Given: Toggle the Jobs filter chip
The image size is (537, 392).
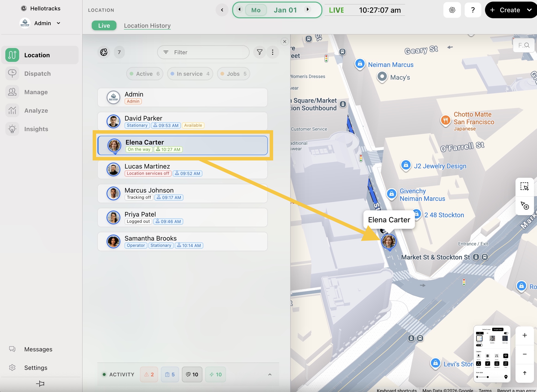Looking at the screenshot, I should 233,74.
